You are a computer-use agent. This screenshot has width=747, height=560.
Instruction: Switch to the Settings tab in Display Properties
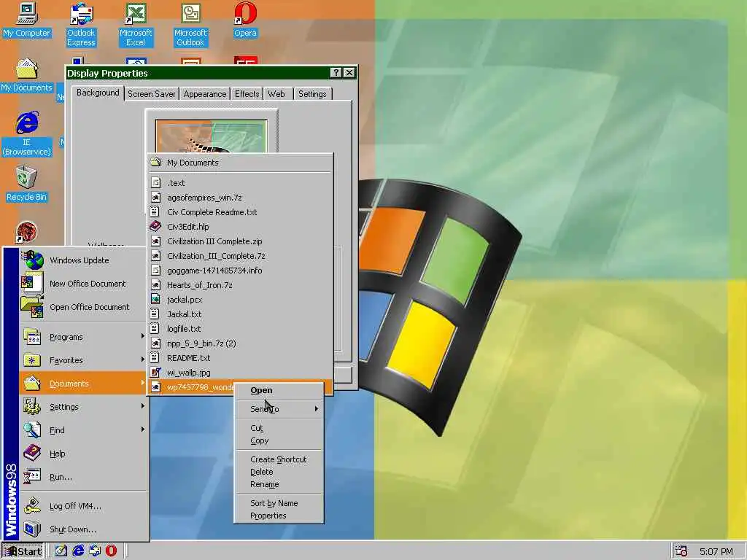[312, 94]
